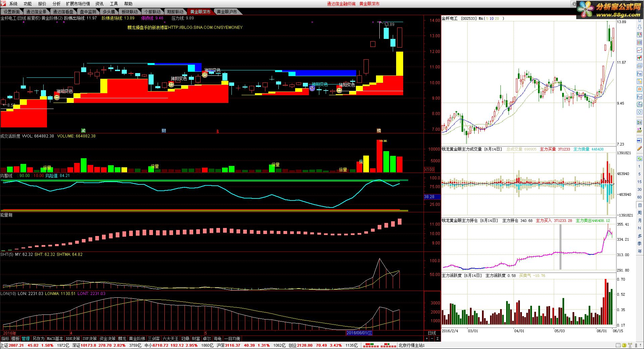Select the MACD基本 indicator template
Viewport: 644px width, 349px height.
[x=55, y=339]
